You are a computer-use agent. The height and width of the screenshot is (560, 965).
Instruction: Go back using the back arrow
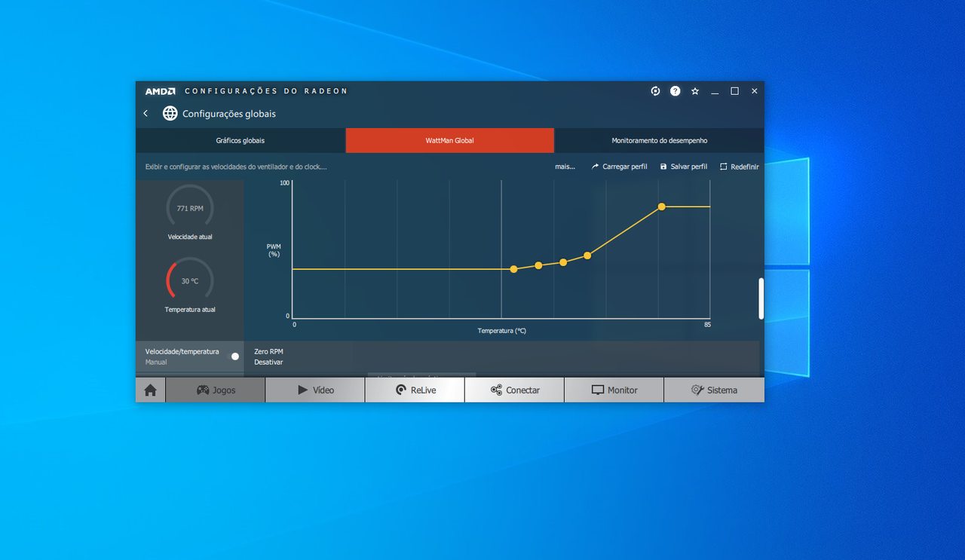click(x=146, y=114)
